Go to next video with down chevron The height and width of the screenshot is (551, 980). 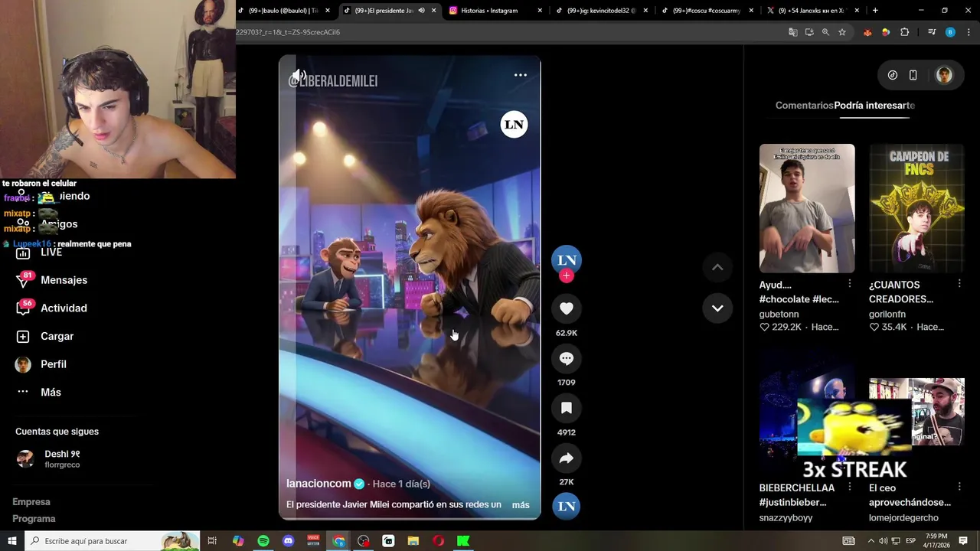717,308
